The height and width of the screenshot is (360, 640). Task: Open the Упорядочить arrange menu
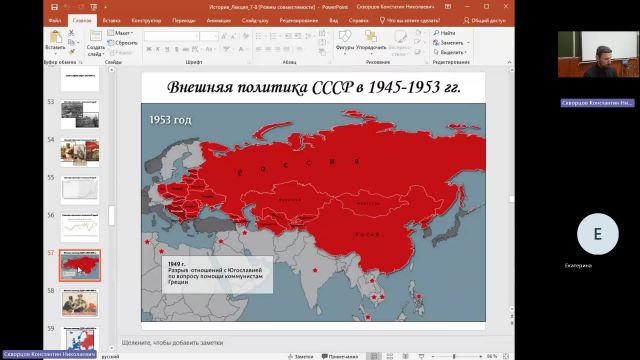click(371, 41)
